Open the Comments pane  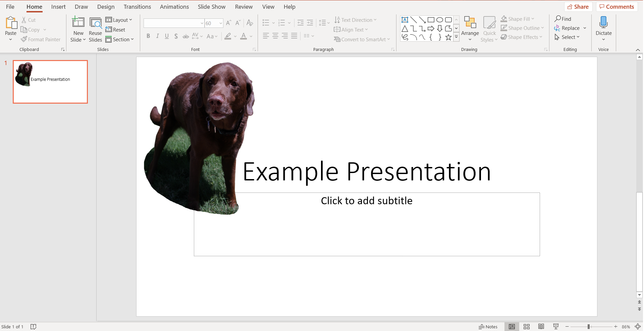[x=616, y=7]
